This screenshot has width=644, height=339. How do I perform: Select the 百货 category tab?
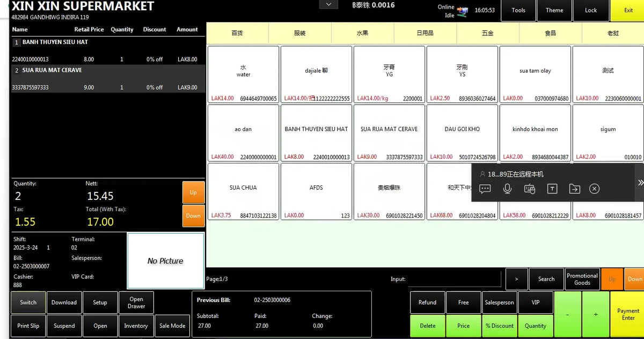[237, 33]
